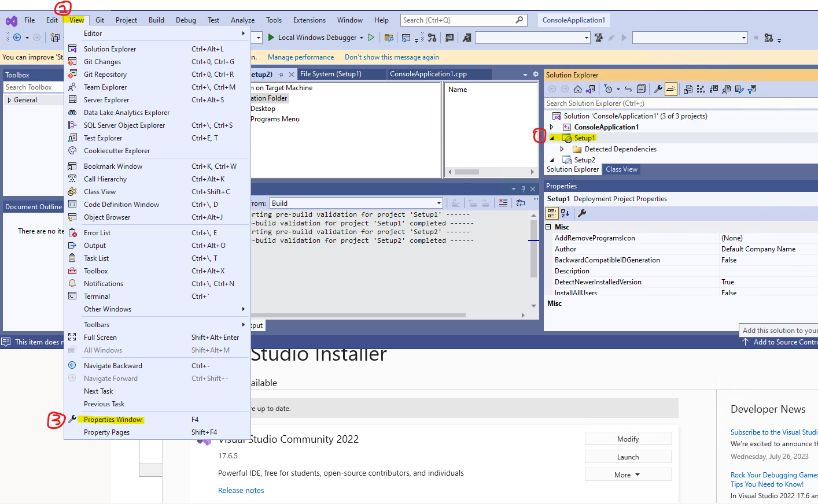818x504 pixels.
Task: Click Property Pages menu entry
Action: pyautogui.click(x=157, y=432)
